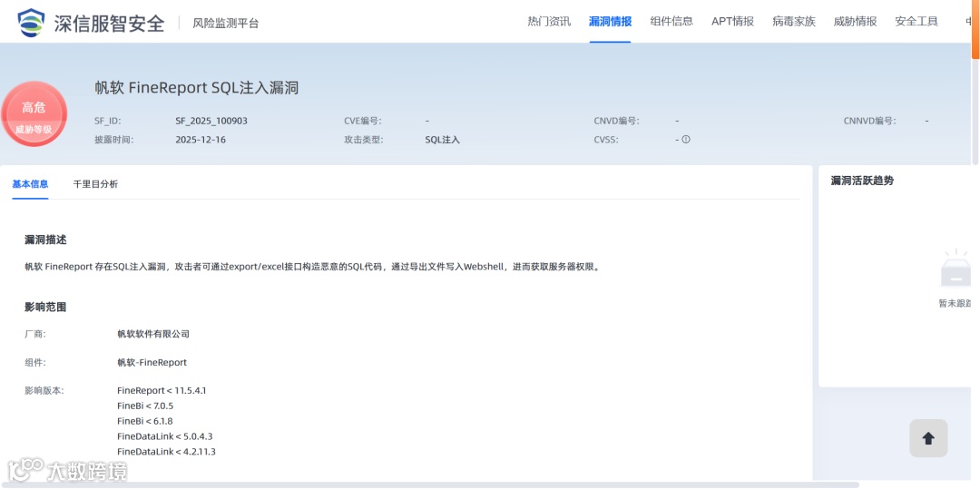Click the 深信服智安全 brand name
Image resolution: width=980 pixels, height=489 pixels.
[x=110, y=23]
